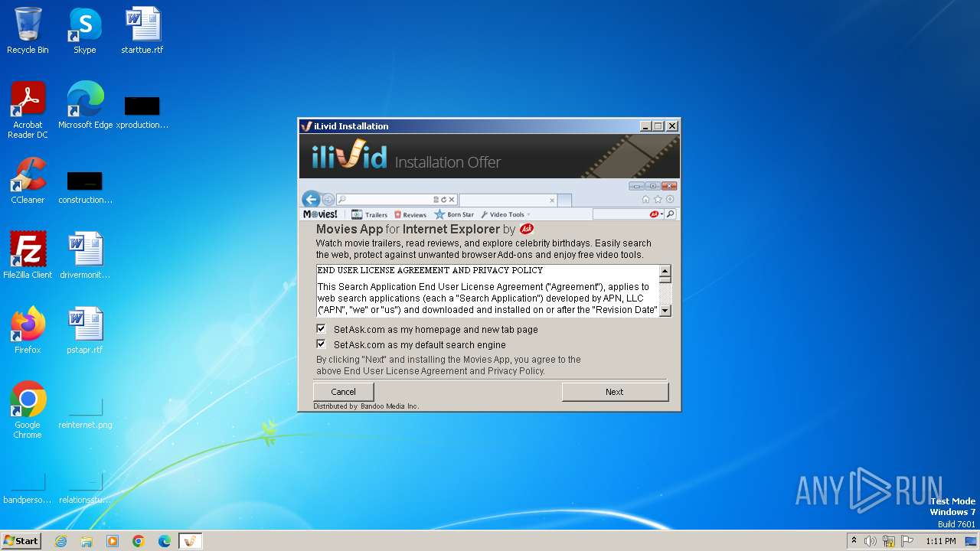Minimize the iLivid Installation window

(645, 126)
